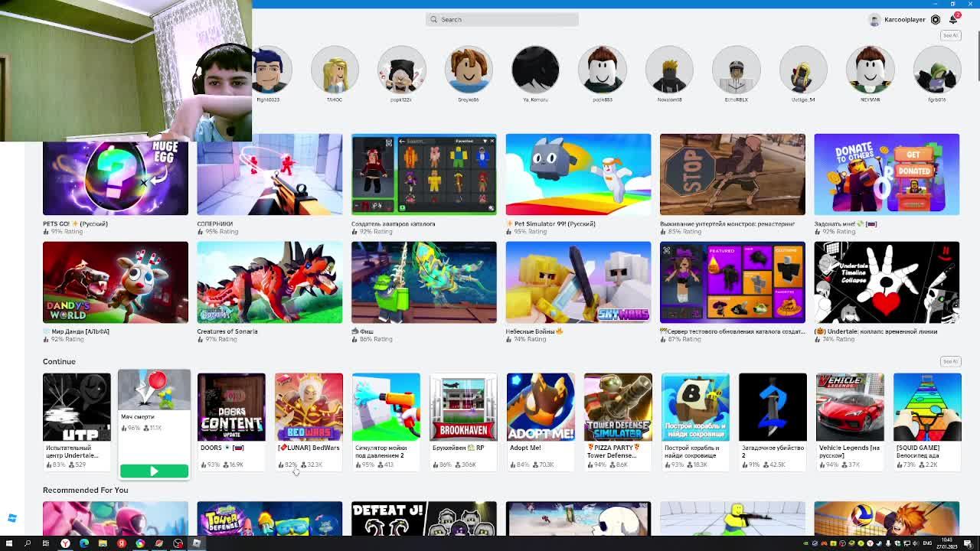980x551 pixels.
Task: Open Undertale Timeline Collapse thumbnail
Action: (887, 282)
